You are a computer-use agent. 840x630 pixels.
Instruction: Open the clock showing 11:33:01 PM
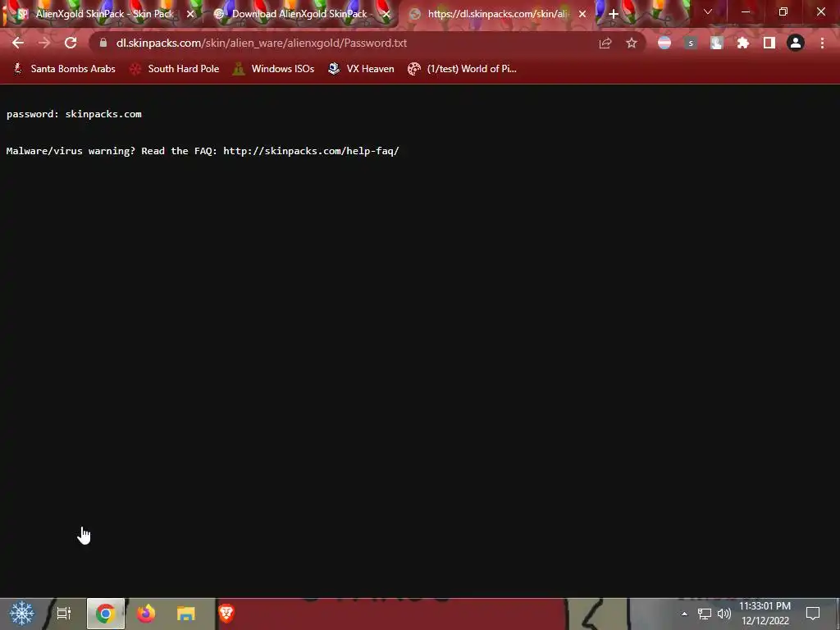coord(765,614)
